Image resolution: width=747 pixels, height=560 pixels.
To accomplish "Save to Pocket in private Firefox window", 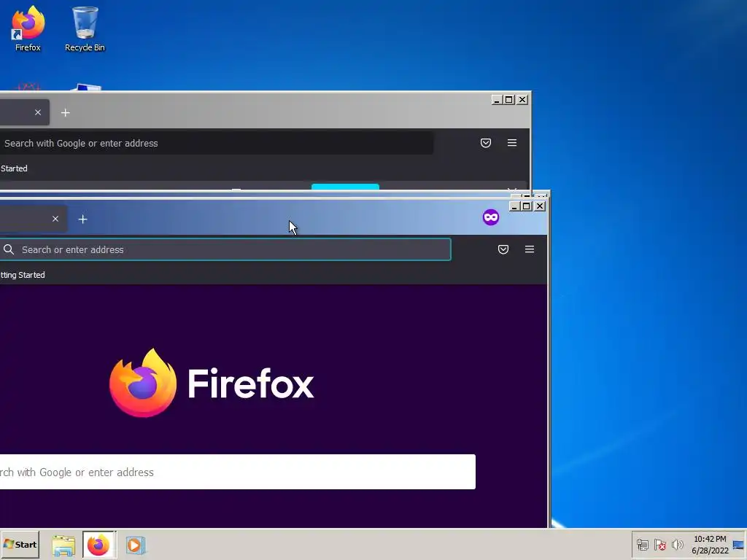I will (x=503, y=249).
